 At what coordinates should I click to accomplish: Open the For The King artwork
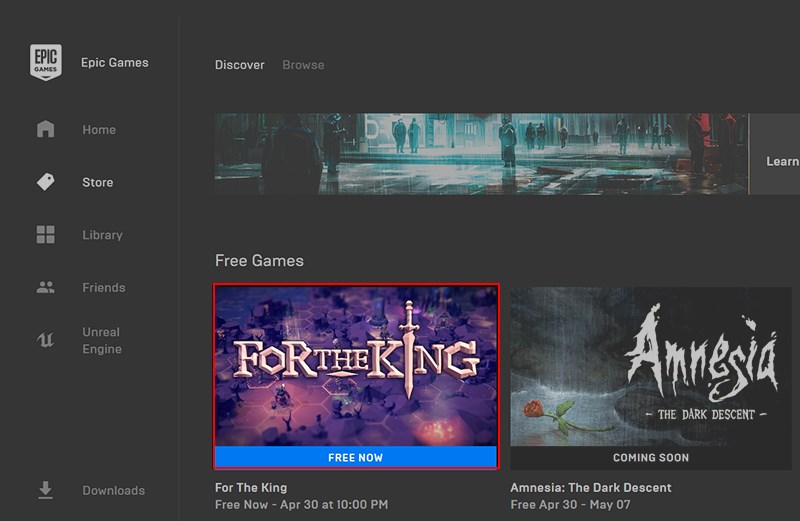click(356, 366)
